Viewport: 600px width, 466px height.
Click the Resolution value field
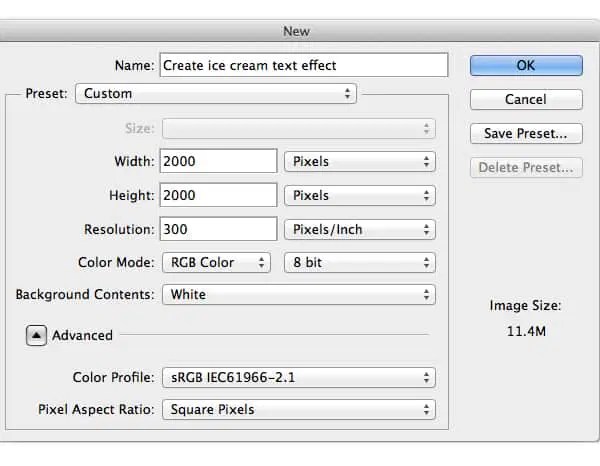[x=217, y=229]
